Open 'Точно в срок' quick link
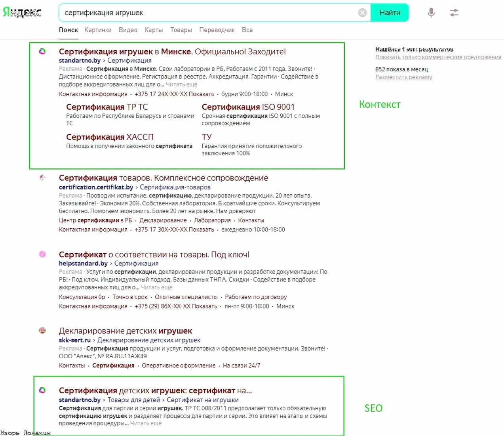504x436 pixels. (x=130, y=297)
